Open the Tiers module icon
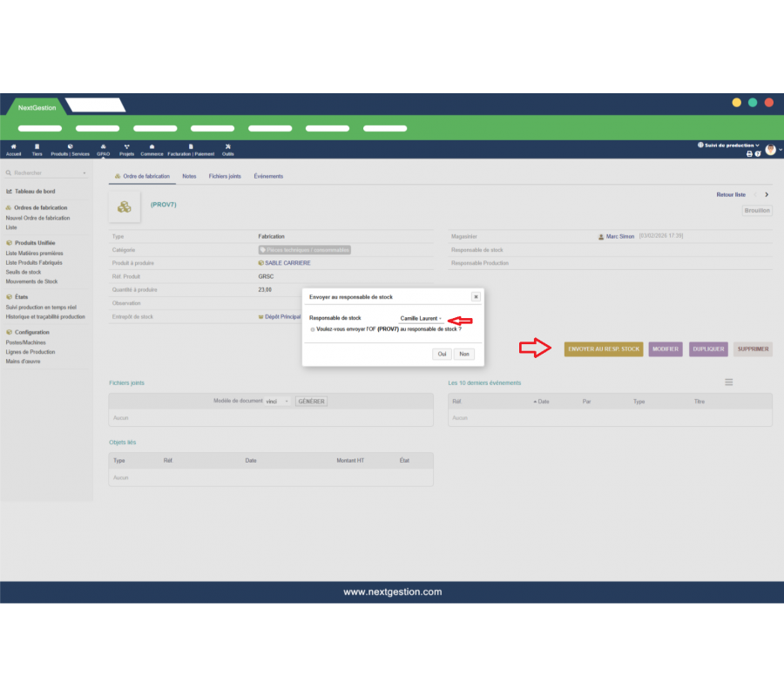Screen dimensions: 784x697 pos(37,146)
